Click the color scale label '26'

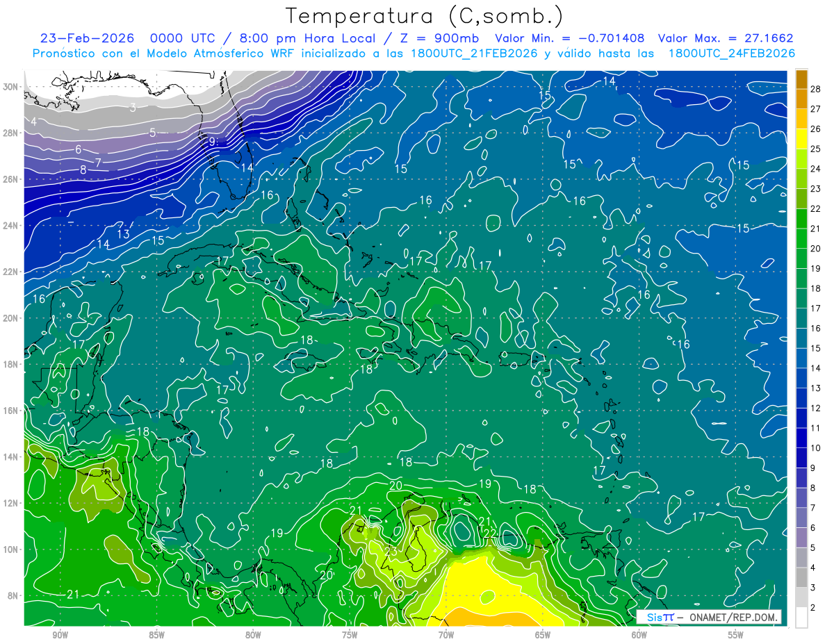coord(816,129)
